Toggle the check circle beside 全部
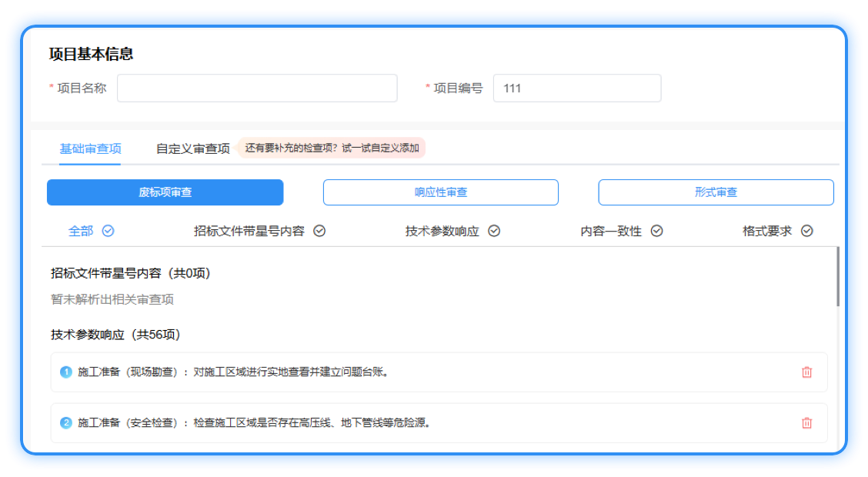Image resolution: width=868 pixels, height=477 pixels. [108, 231]
